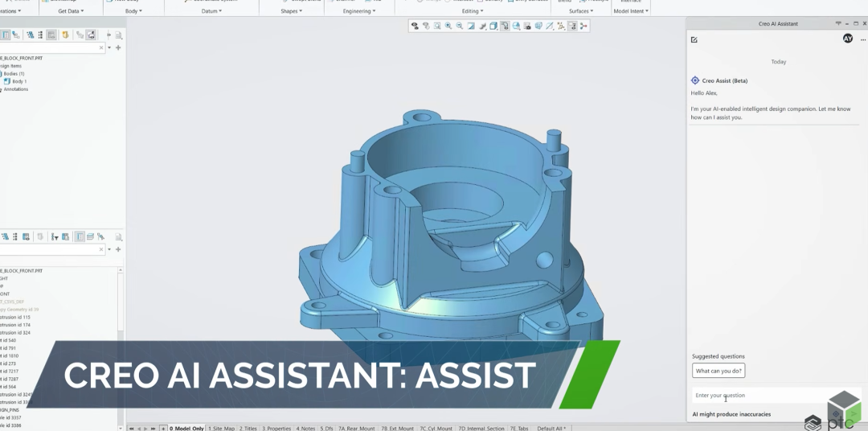This screenshot has width=868, height=431.
Task: Click the Zoom In magnifier icon
Action: pyautogui.click(x=448, y=26)
